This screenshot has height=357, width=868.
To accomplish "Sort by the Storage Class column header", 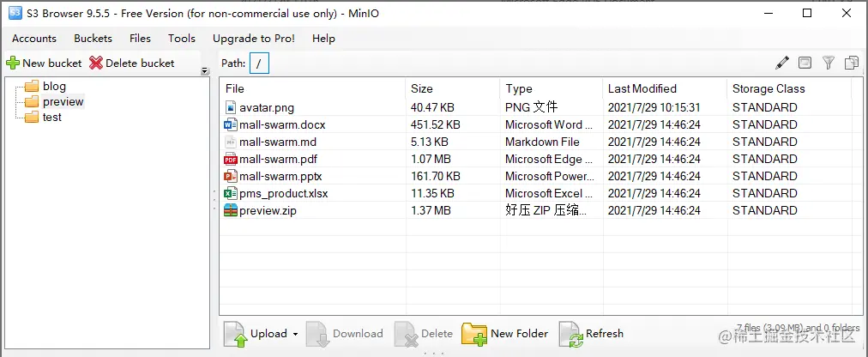I will click(789, 88).
